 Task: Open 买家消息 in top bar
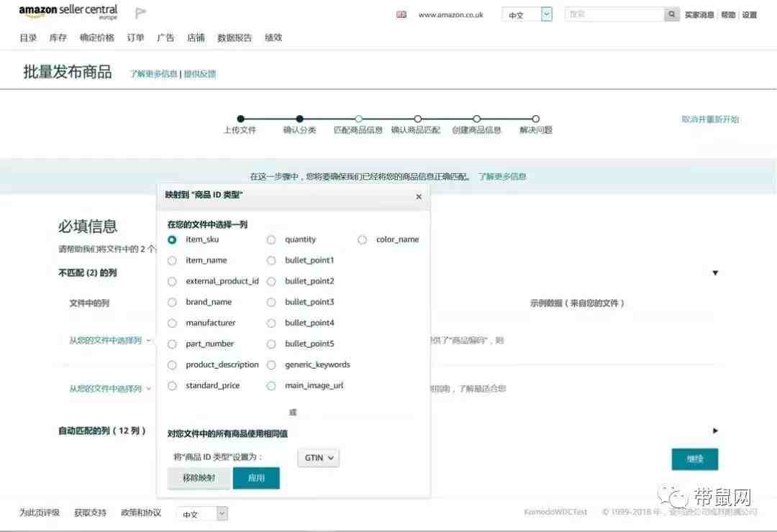coord(699,15)
